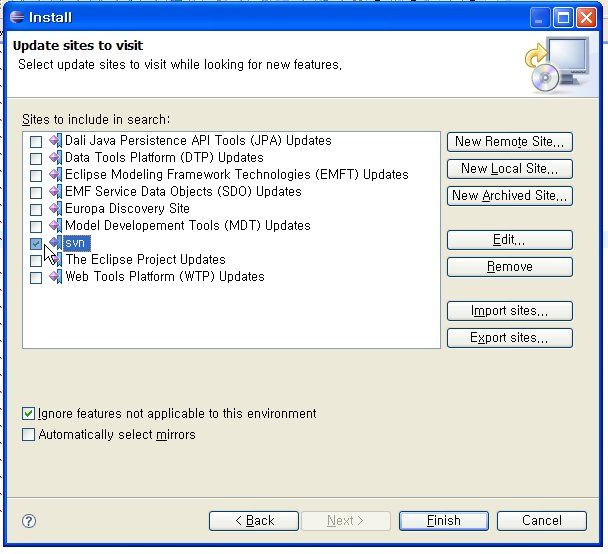Click the Europa Discovery Site icon
608x554 pixels.
point(55,209)
